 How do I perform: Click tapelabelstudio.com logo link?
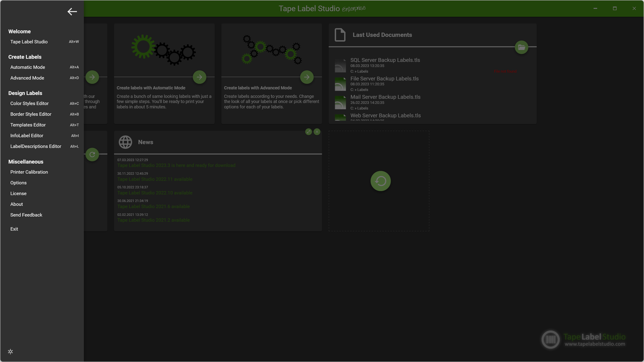click(584, 339)
